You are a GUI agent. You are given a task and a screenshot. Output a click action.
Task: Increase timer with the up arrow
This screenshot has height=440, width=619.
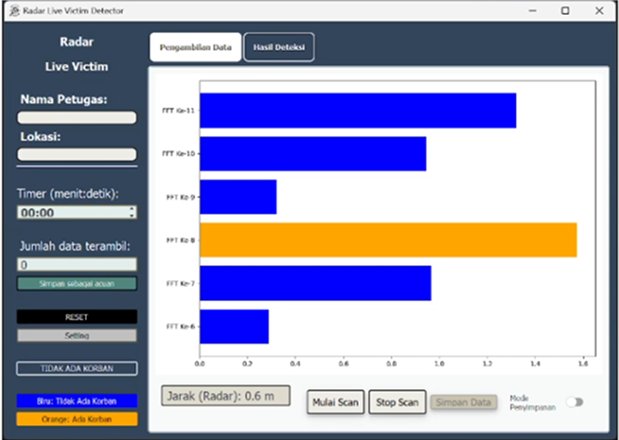click(x=132, y=209)
